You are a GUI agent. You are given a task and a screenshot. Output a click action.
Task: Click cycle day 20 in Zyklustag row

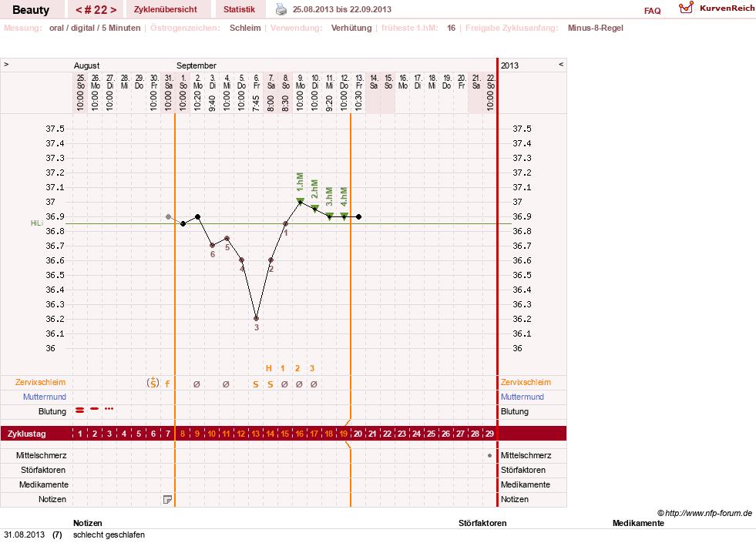(x=358, y=434)
